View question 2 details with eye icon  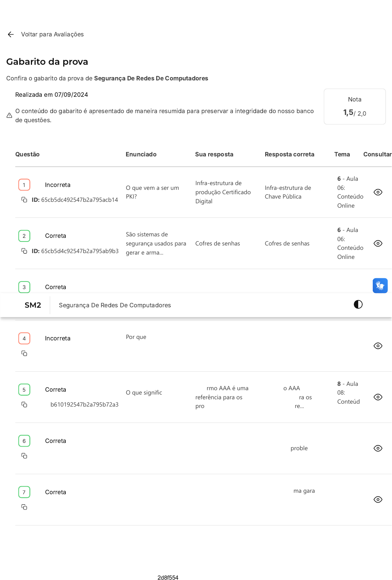[378, 243]
